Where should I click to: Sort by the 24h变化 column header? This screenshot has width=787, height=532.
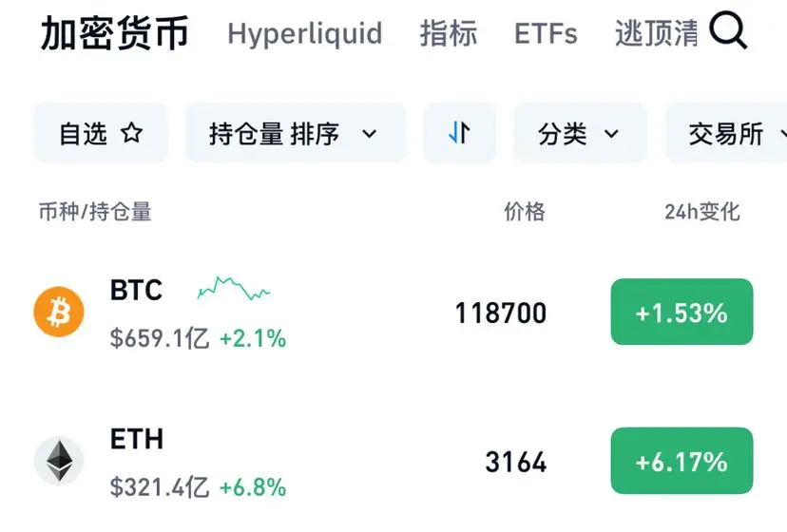coord(702,212)
